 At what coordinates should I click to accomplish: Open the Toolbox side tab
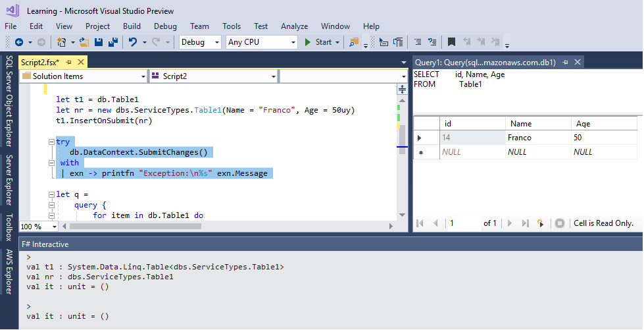point(9,227)
